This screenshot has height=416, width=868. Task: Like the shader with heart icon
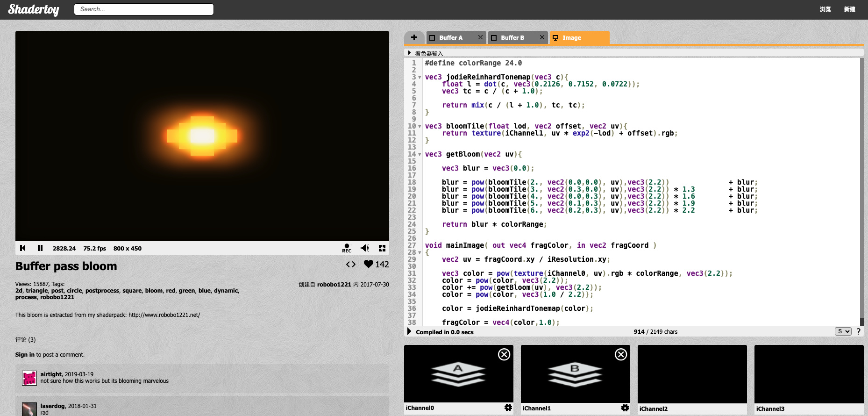[369, 264]
